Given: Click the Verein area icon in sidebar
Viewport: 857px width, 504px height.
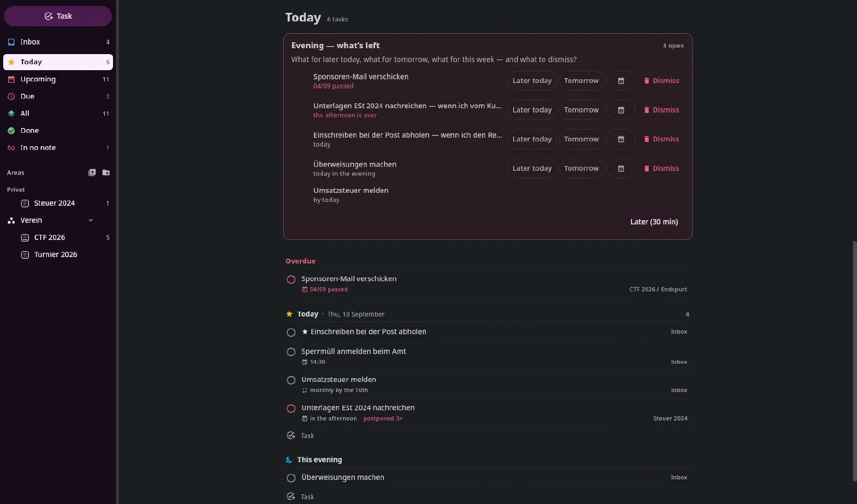Looking at the screenshot, I should coord(11,220).
